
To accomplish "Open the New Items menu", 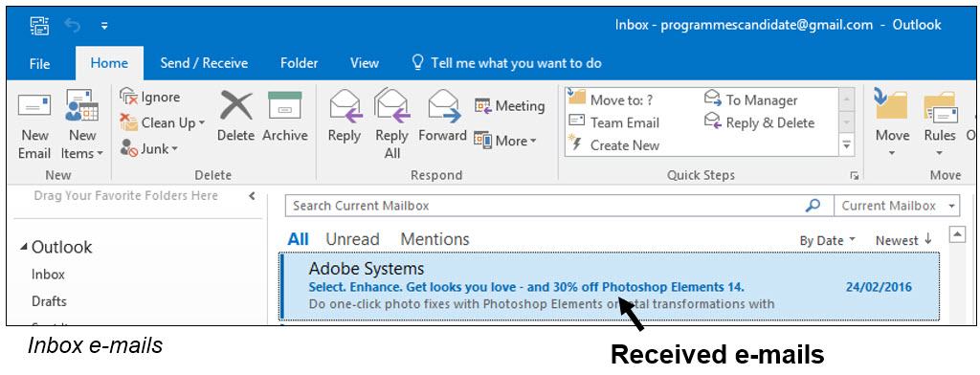I will tap(82, 125).
